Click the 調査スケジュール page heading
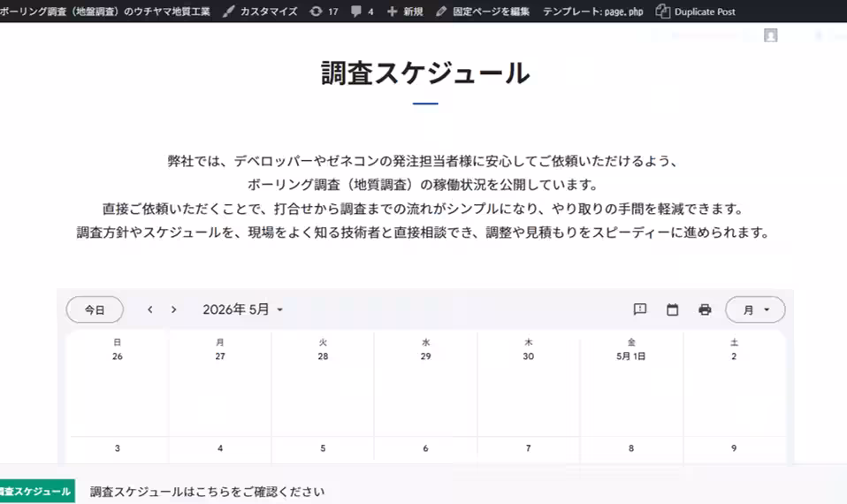The image size is (847, 504). pos(425,73)
